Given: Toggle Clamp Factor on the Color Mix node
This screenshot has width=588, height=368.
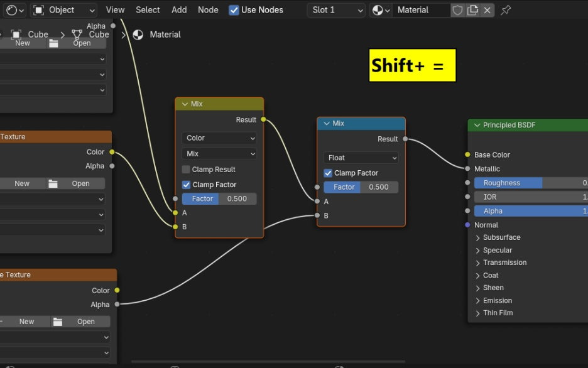Looking at the screenshot, I should (x=186, y=185).
